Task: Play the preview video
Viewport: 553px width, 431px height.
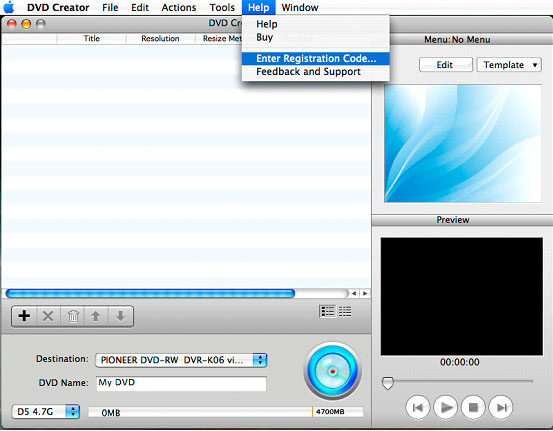Action: point(445,408)
